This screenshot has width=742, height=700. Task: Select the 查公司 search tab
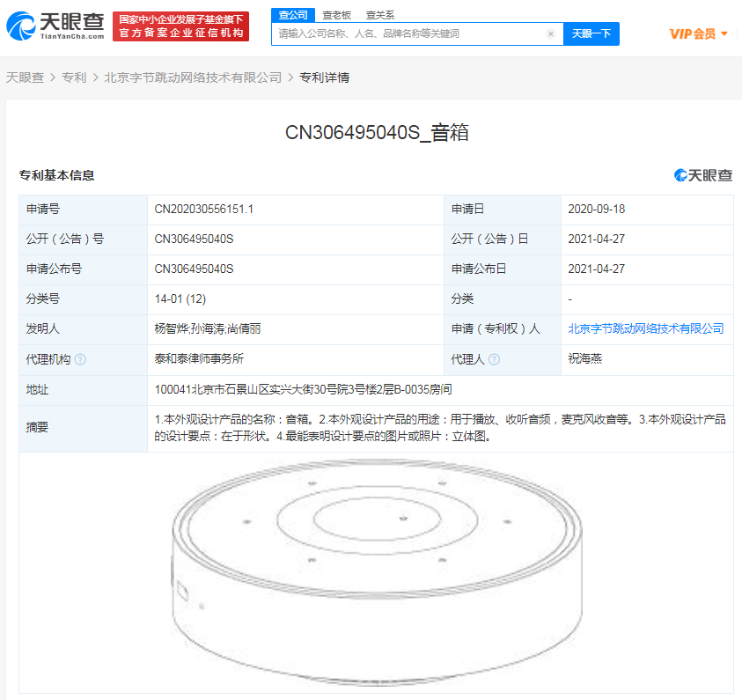point(293,15)
